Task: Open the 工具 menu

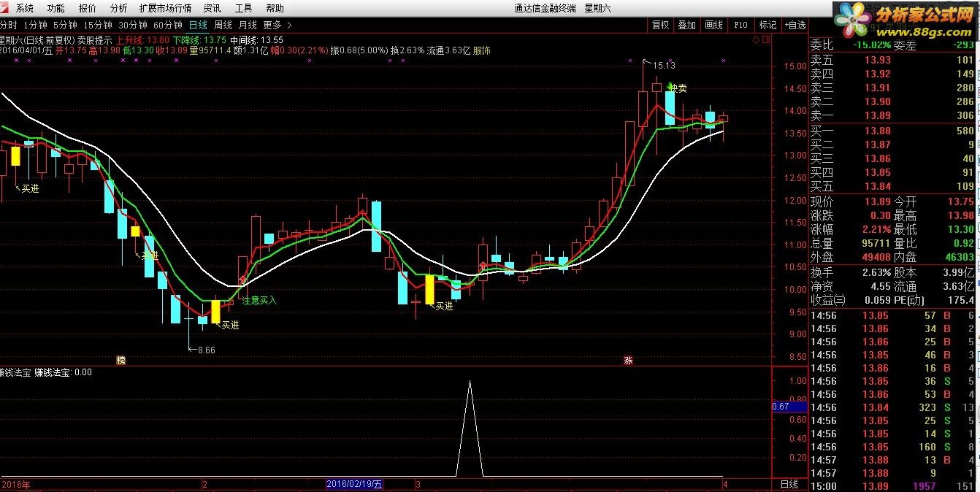Action: pyautogui.click(x=244, y=8)
